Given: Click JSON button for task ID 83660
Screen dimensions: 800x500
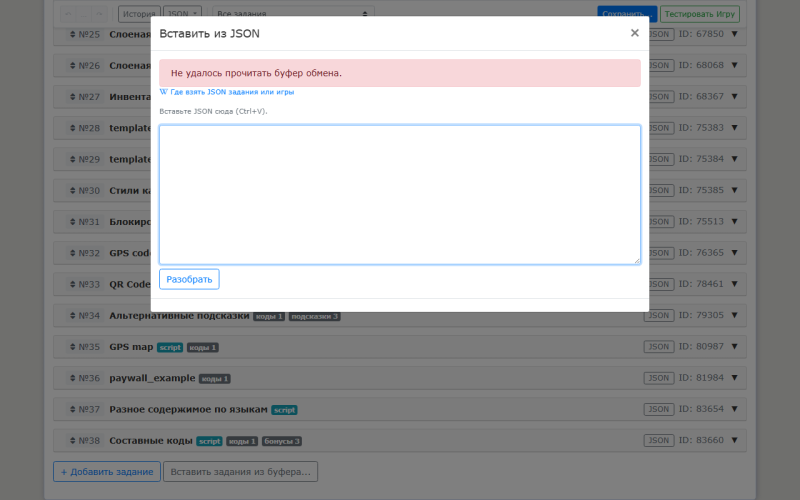Looking at the screenshot, I should [x=659, y=440].
